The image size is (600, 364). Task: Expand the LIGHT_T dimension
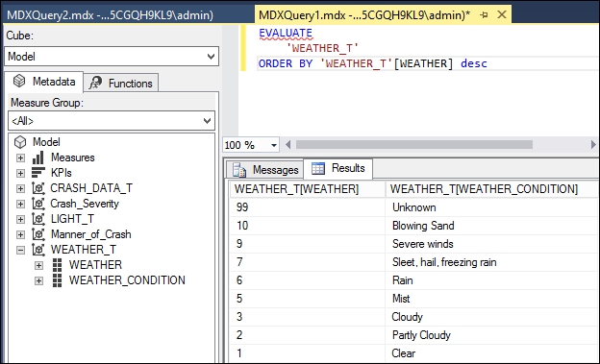coord(20,219)
